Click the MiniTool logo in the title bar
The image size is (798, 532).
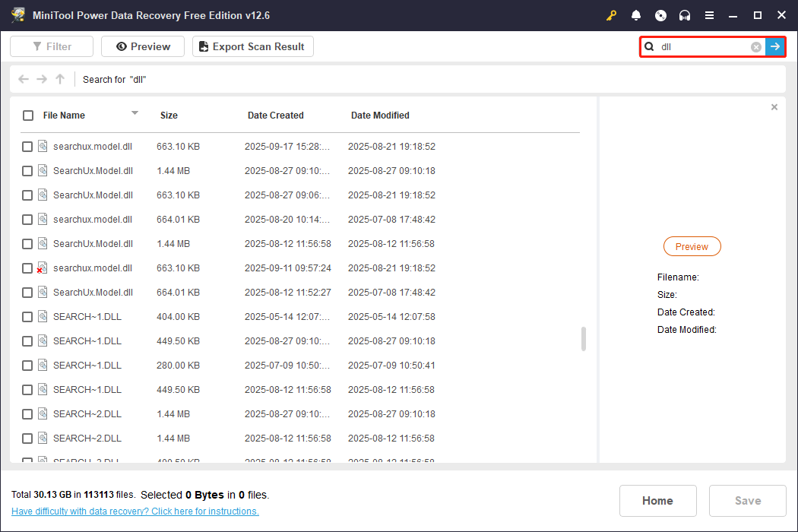pyautogui.click(x=17, y=14)
